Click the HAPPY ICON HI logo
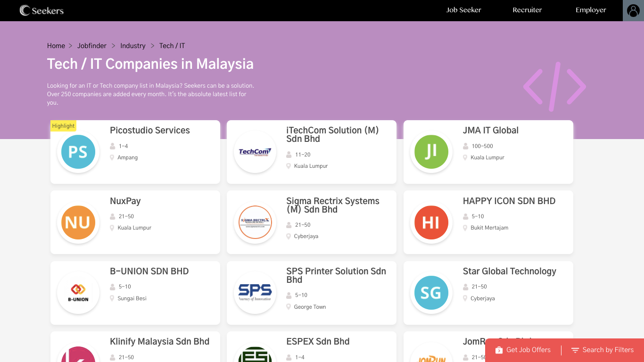The height and width of the screenshot is (362, 644). coord(431,222)
